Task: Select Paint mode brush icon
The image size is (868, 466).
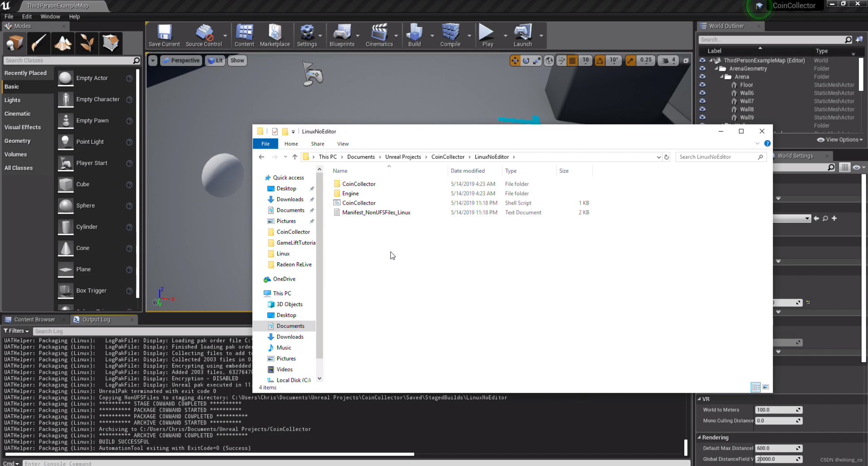Action: click(x=39, y=43)
